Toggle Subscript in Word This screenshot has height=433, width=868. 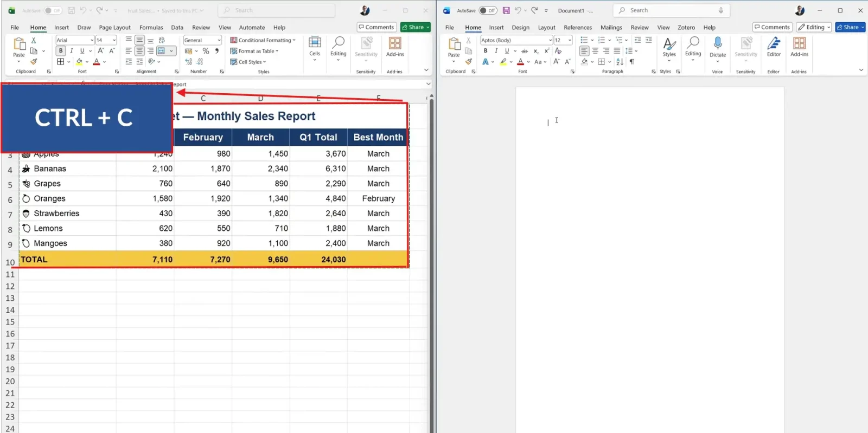[x=536, y=51]
